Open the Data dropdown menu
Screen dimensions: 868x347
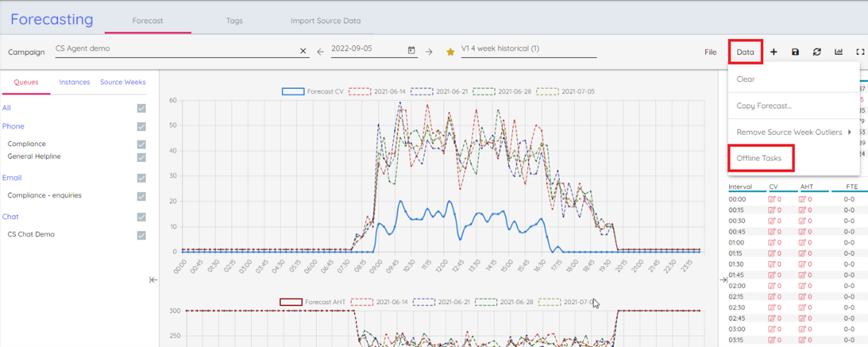[x=745, y=52]
